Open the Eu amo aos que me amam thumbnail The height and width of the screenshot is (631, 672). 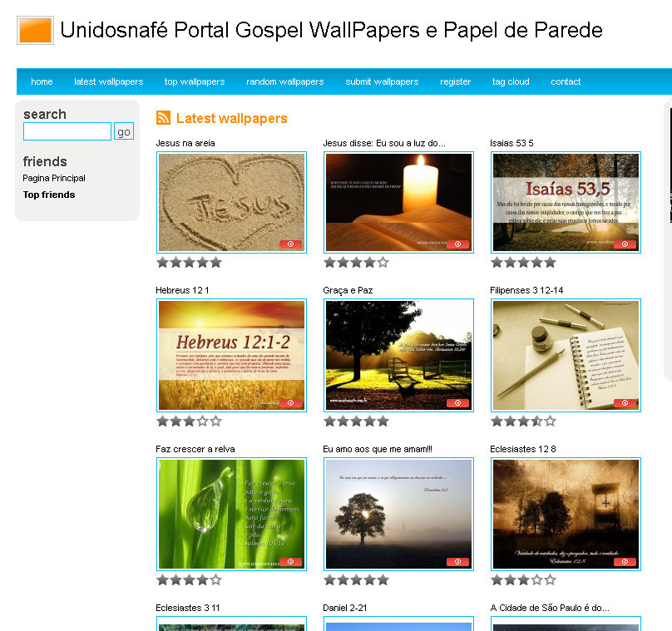click(x=398, y=514)
